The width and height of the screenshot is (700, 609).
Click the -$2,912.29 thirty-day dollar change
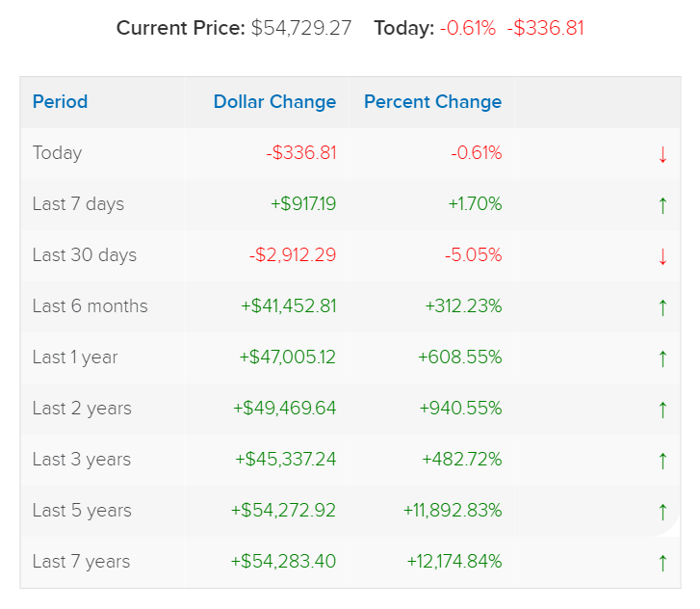293,255
